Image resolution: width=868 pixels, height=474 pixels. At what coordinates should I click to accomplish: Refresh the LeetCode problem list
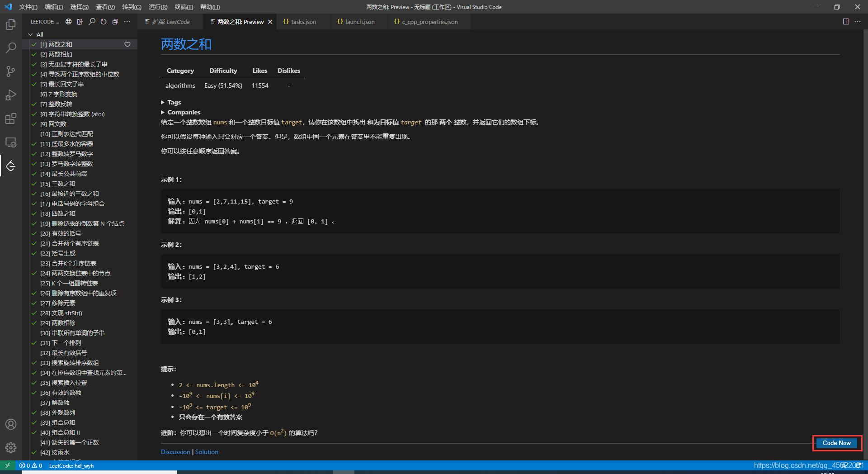[103, 21]
